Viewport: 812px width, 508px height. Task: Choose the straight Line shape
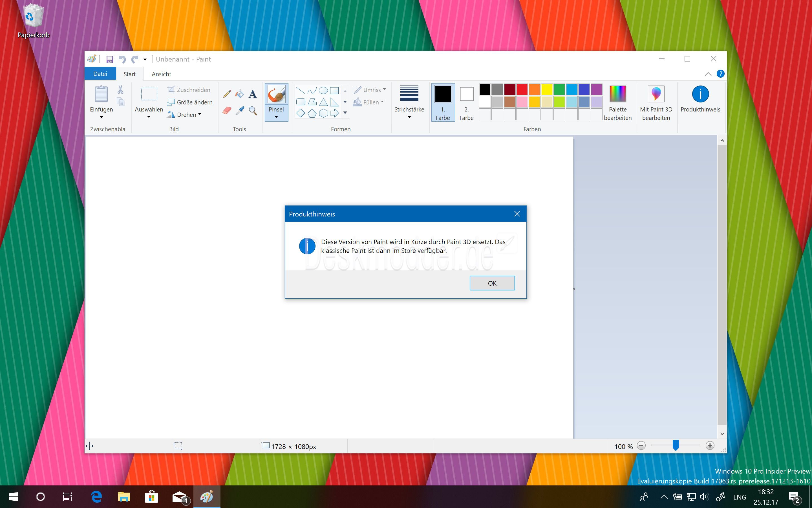coord(301,90)
